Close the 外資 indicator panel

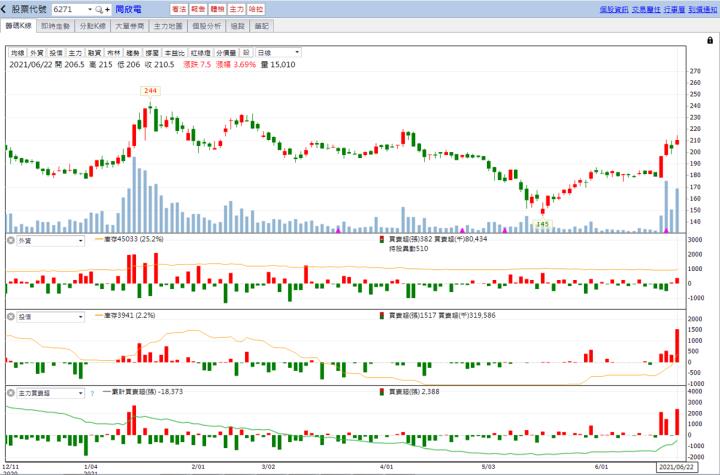coord(10,241)
